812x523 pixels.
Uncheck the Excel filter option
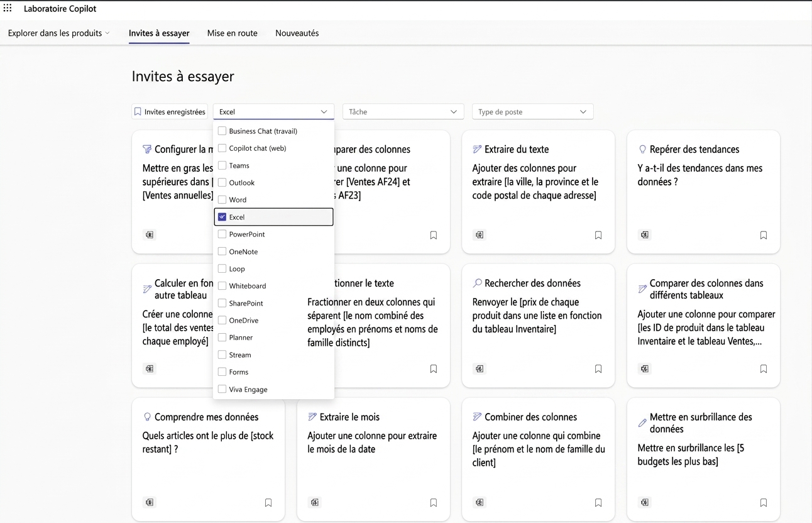point(222,217)
